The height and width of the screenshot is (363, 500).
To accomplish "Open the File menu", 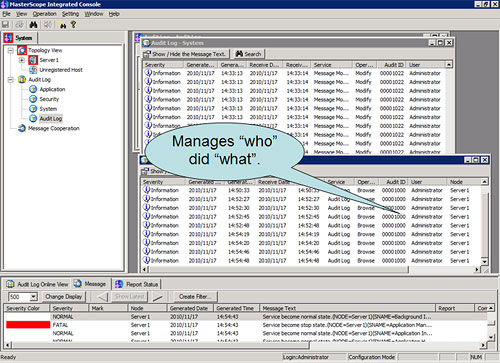I will point(6,14).
